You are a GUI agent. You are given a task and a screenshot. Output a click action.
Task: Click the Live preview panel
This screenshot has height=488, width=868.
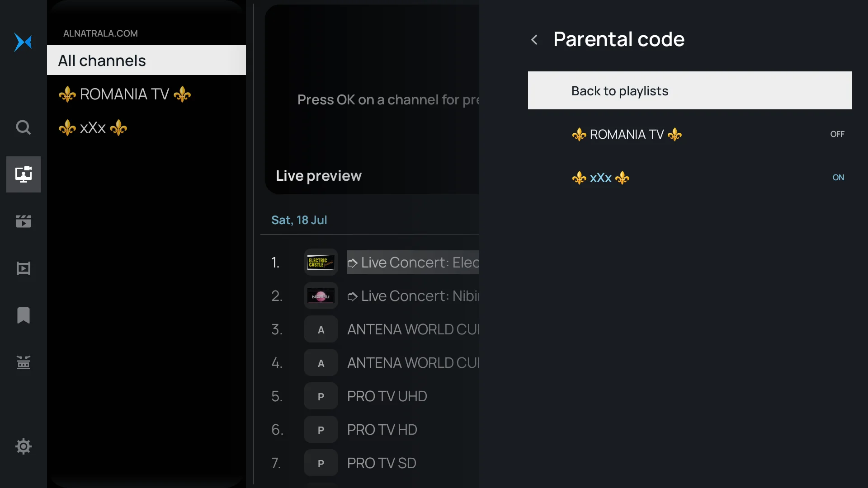(x=372, y=99)
